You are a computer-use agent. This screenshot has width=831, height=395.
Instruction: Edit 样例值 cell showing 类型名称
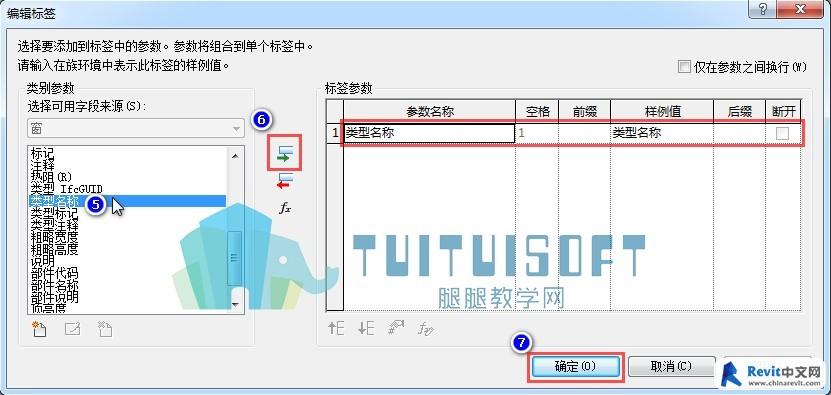[x=662, y=133]
